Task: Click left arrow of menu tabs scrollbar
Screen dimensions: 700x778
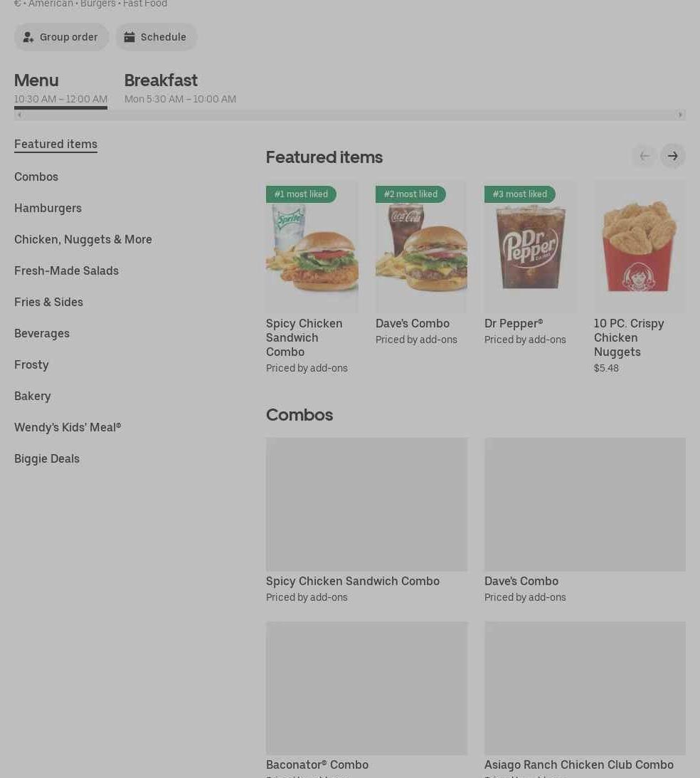Action: 19,115
